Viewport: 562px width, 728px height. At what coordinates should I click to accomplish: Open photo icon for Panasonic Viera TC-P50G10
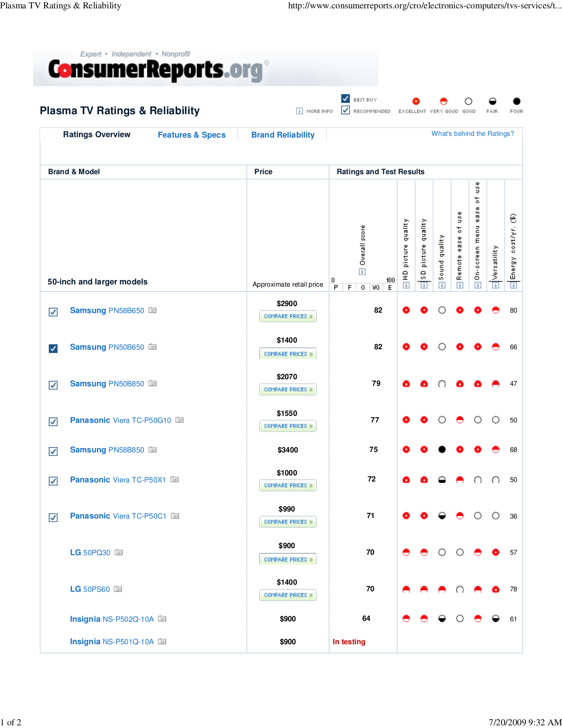pyautogui.click(x=179, y=420)
